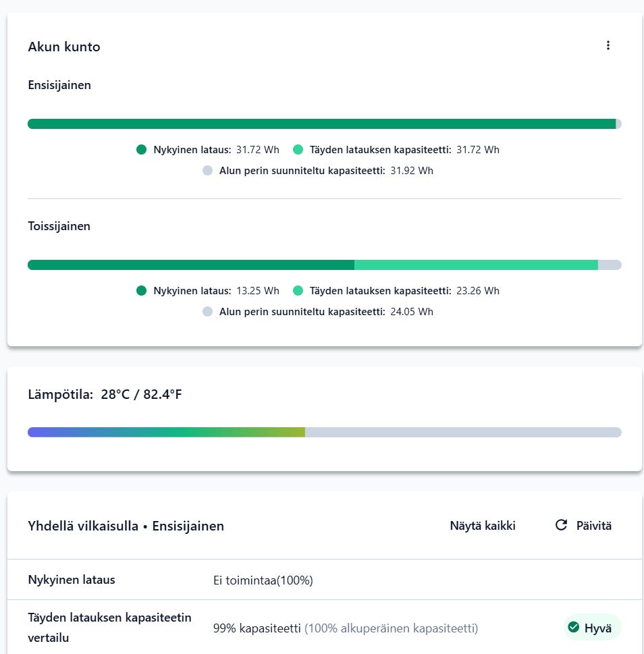Click the green checkmark icon in the Hyvä badge
The width and height of the screenshot is (644, 654).
coord(574,628)
